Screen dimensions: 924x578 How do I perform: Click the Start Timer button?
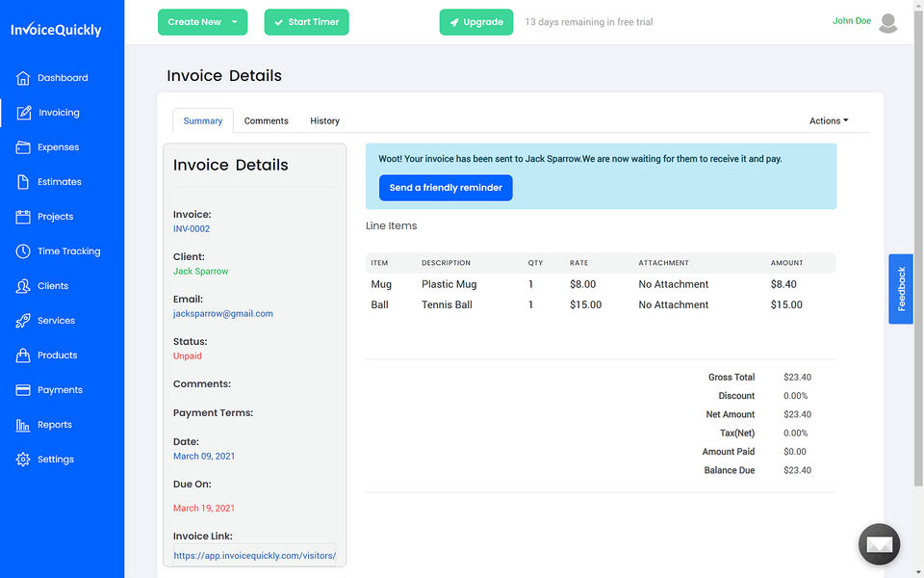coord(306,22)
